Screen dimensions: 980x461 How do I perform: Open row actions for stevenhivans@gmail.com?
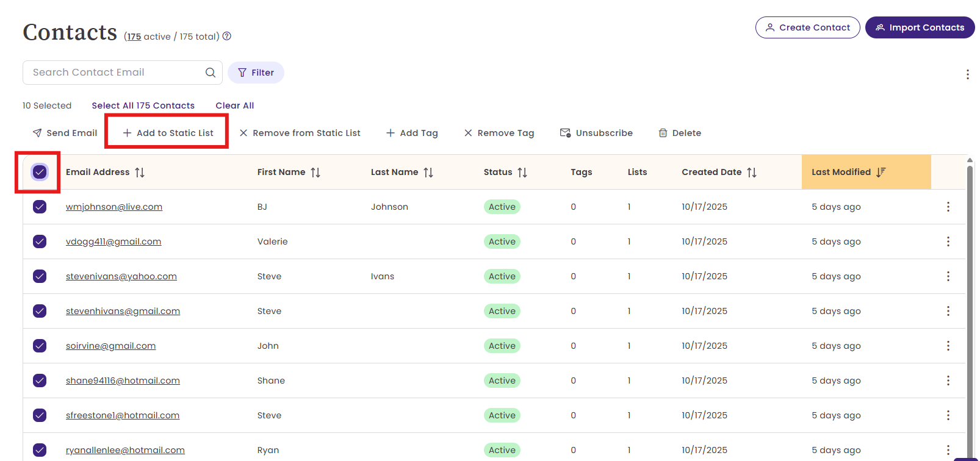tap(948, 311)
